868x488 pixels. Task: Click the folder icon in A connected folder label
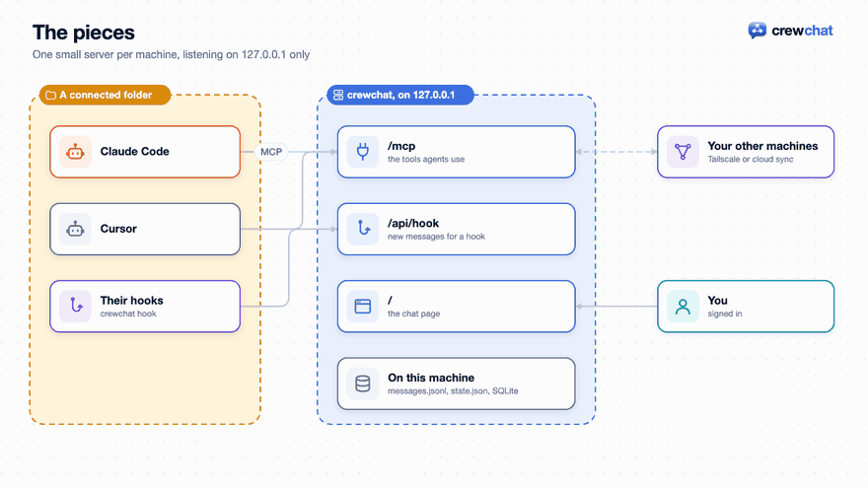point(50,96)
